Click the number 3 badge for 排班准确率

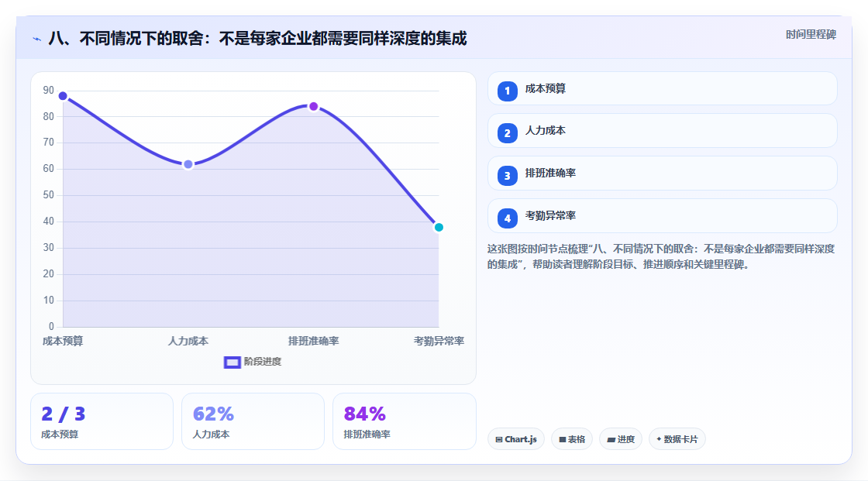click(x=507, y=176)
